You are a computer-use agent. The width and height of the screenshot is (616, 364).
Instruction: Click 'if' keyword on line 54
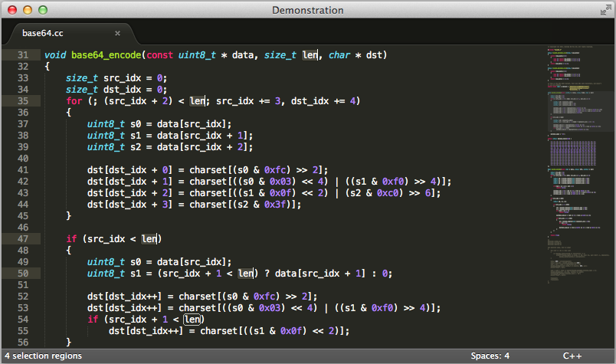(x=93, y=320)
